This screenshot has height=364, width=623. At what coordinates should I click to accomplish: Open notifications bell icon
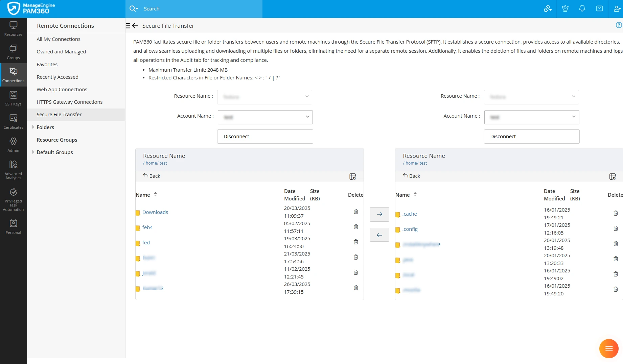click(x=582, y=8)
